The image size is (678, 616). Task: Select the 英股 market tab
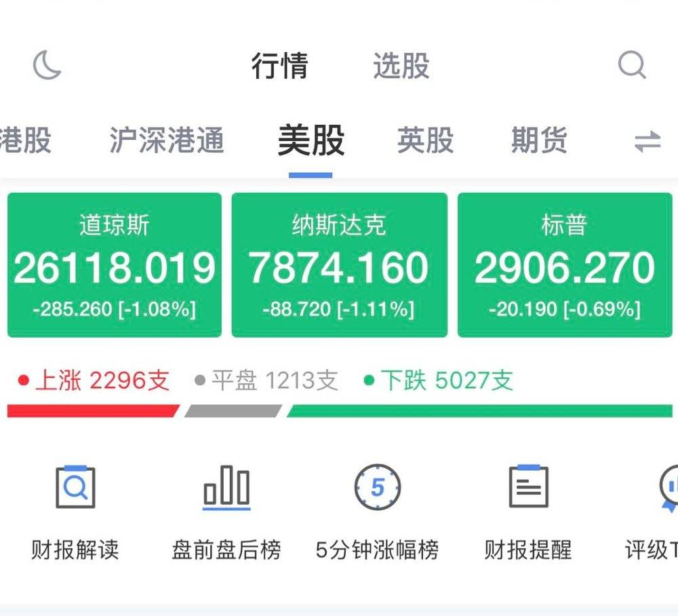point(426,140)
